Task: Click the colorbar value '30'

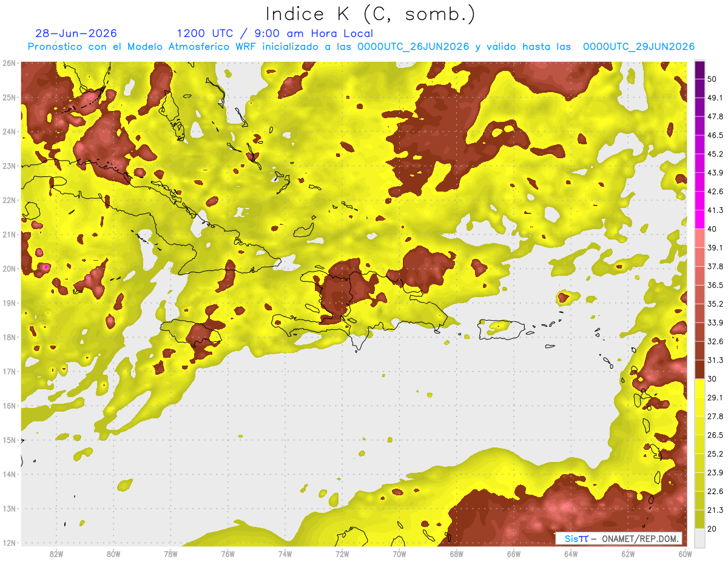Action: 713,379
